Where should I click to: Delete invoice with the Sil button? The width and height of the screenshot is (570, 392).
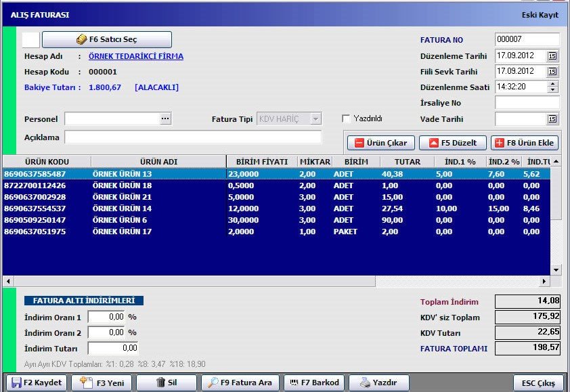(167, 383)
